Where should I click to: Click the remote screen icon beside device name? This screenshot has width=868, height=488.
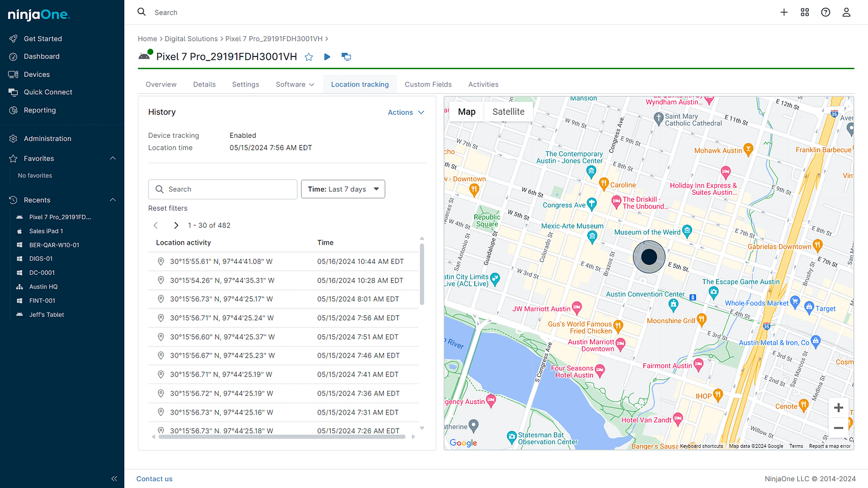tap(346, 56)
